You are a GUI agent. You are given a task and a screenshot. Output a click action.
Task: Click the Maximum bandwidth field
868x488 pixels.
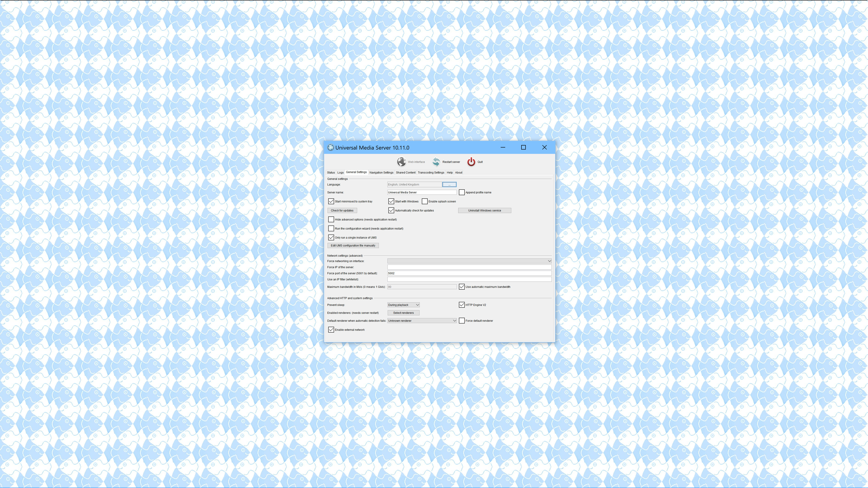pos(422,287)
